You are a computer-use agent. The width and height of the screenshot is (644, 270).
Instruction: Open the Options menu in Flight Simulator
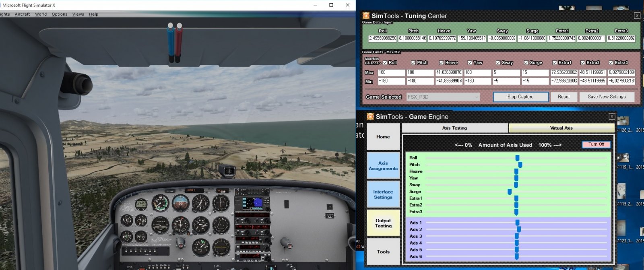click(x=60, y=14)
